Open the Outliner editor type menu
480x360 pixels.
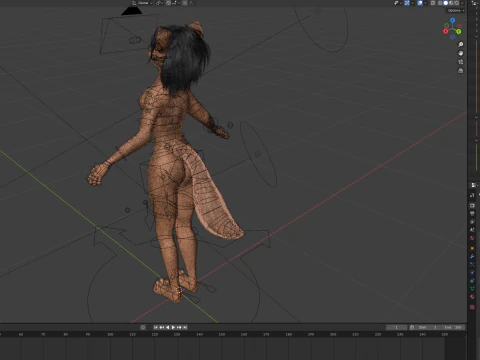coord(475,3)
